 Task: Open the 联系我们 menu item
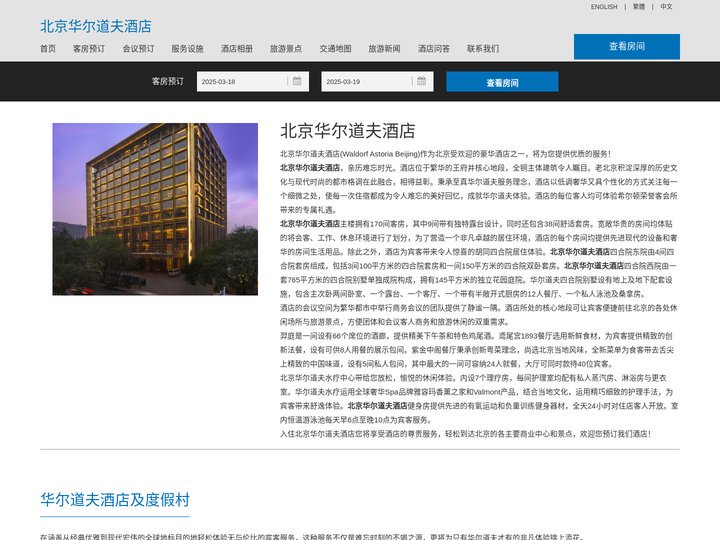click(x=483, y=49)
